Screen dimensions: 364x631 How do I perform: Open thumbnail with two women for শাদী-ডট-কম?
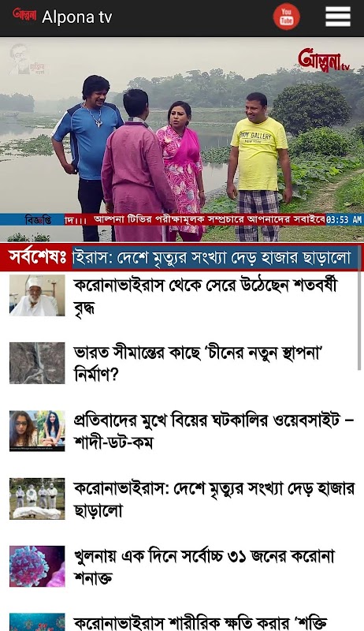37,431
